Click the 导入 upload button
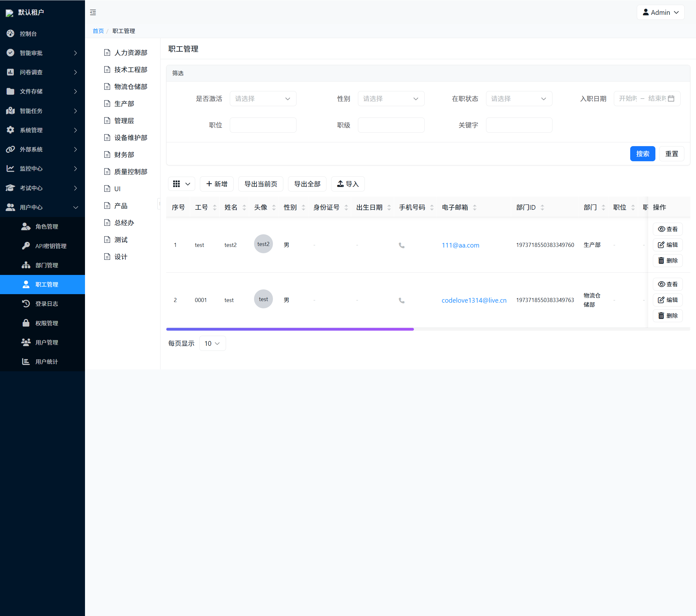The image size is (696, 616). (x=348, y=184)
